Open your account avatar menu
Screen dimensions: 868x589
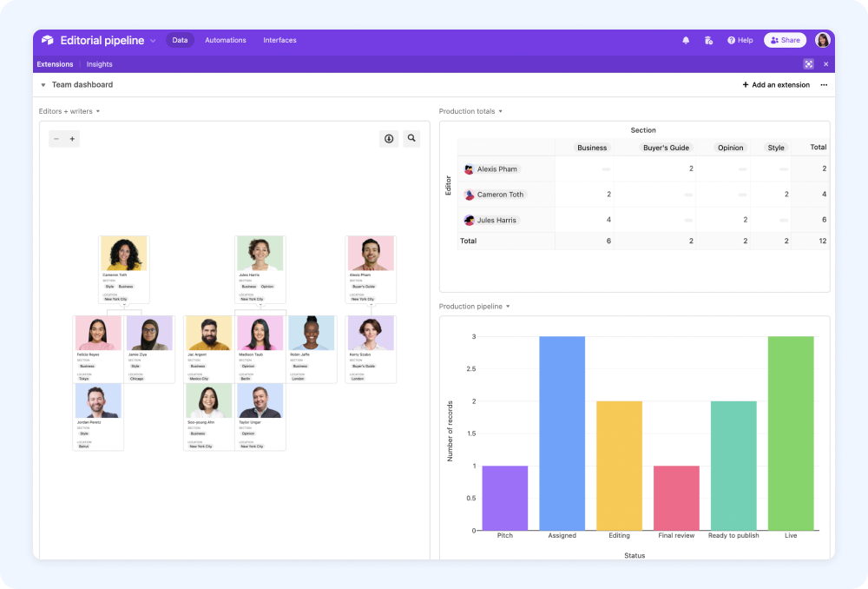point(822,40)
